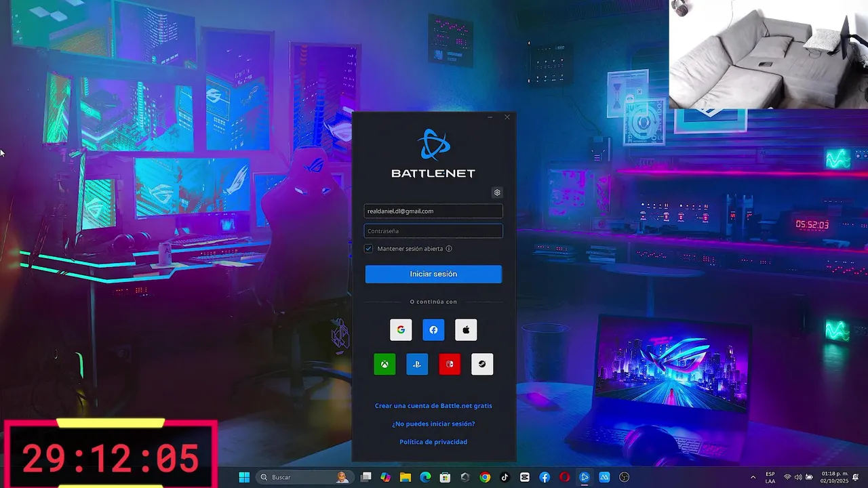This screenshot has width=868, height=488.
Task: Click the battery tray icon
Action: [x=810, y=477]
